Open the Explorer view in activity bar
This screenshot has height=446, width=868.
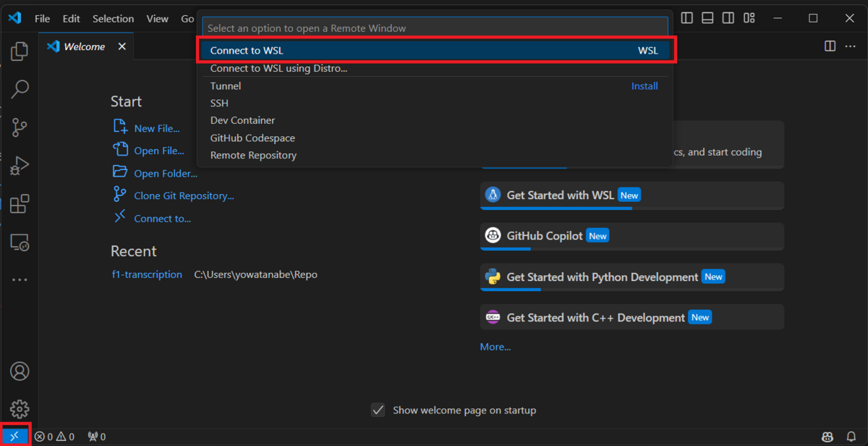click(x=20, y=51)
